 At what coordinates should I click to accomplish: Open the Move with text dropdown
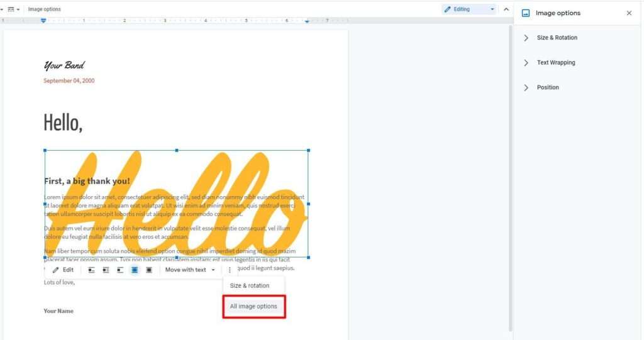coord(190,270)
